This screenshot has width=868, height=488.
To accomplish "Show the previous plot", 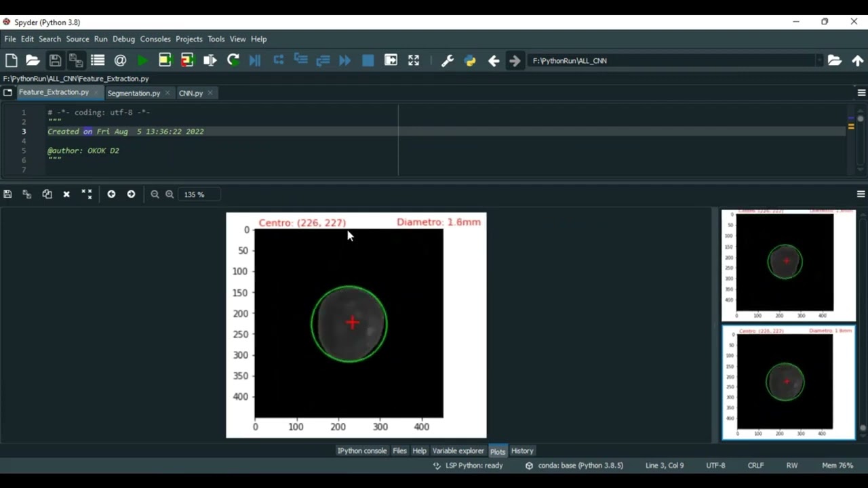I will coord(111,194).
